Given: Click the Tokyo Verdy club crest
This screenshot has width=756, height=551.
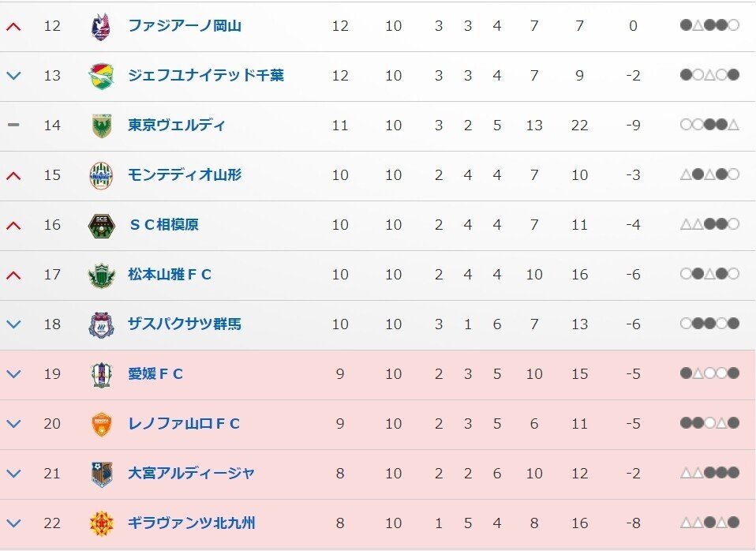Looking at the screenshot, I should (x=101, y=126).
